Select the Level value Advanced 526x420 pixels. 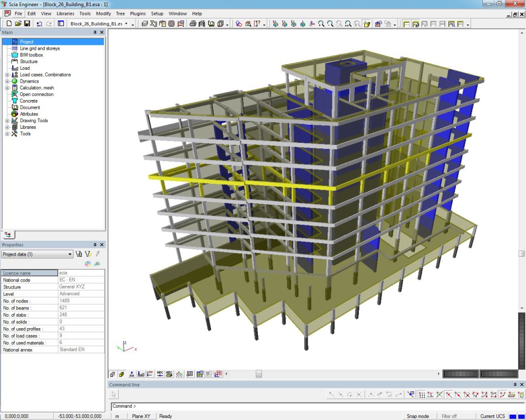pyautogui.click(x=81, y=294)
